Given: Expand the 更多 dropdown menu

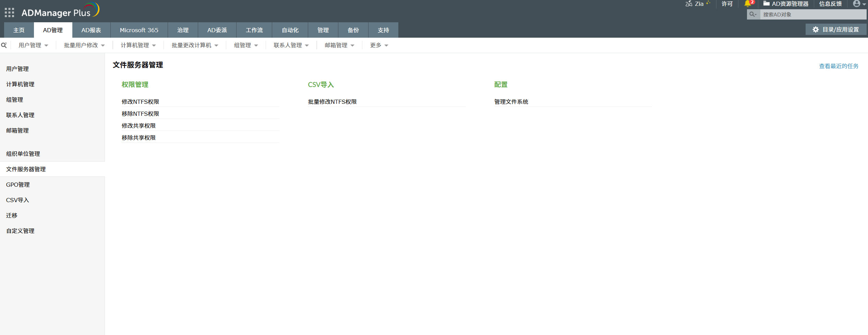Looking at the screenshot, I should [379, 45].
